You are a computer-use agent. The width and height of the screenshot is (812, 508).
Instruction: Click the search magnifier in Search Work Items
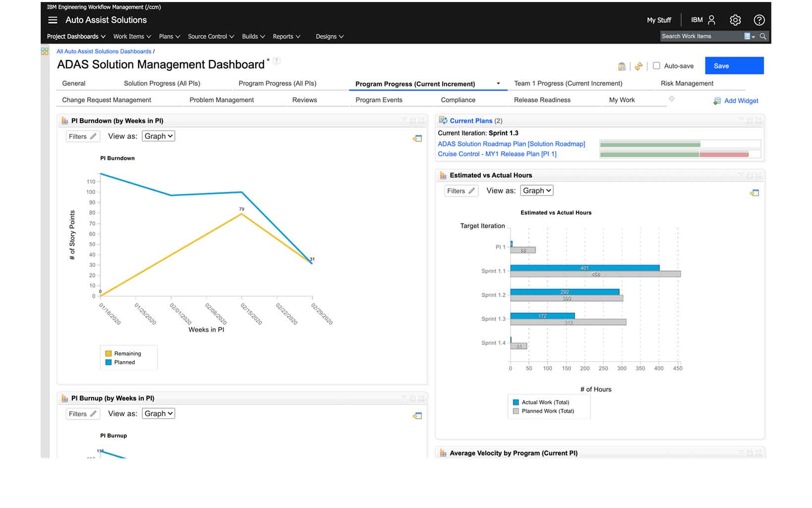point(763,36)
